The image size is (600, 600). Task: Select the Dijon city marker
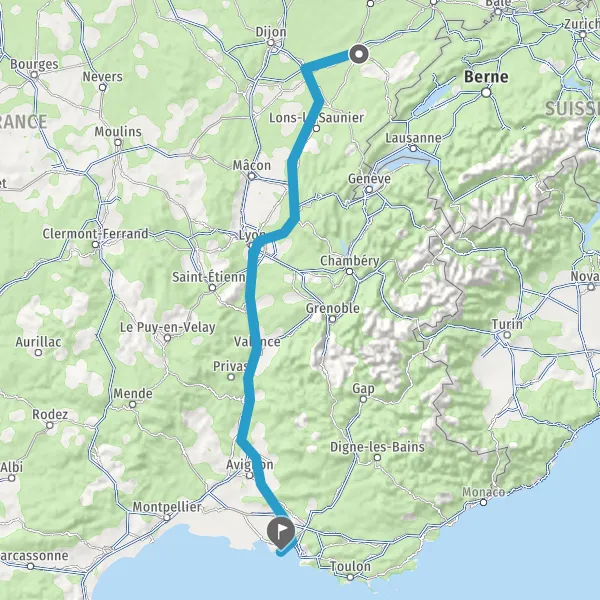271,42
